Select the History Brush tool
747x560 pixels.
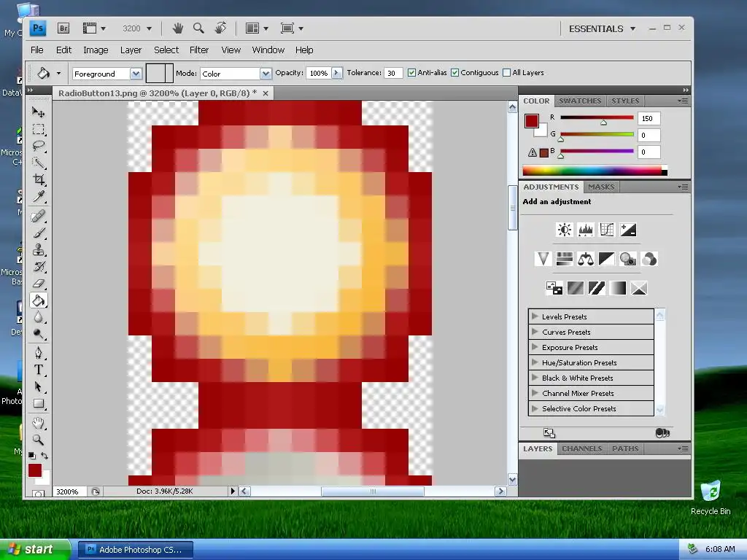click(38, 266)
